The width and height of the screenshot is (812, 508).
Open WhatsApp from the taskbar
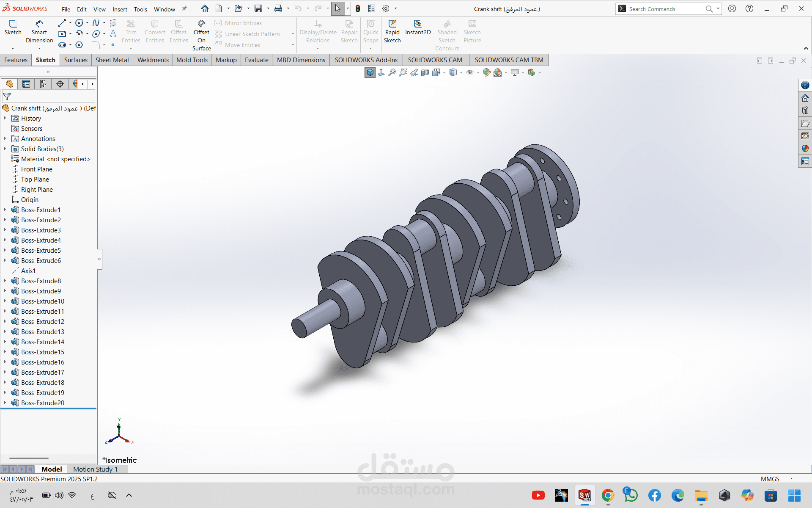tap(631, 495)
